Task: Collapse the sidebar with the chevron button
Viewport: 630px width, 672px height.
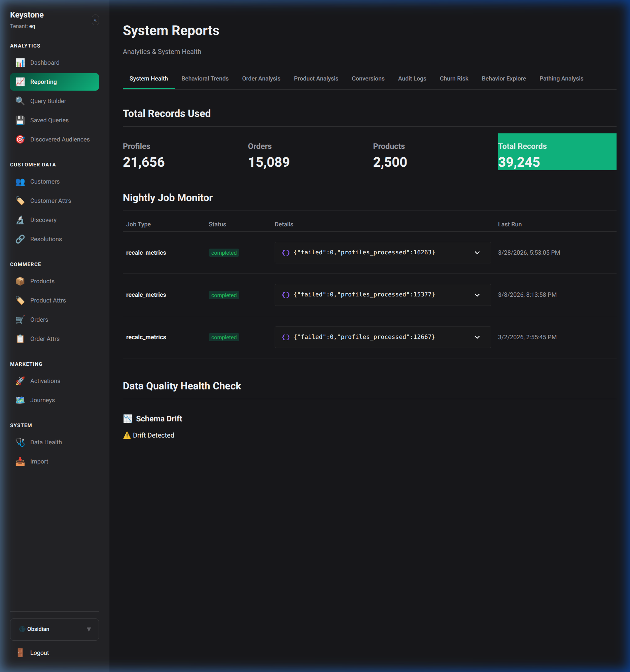Action: [95, 20]
